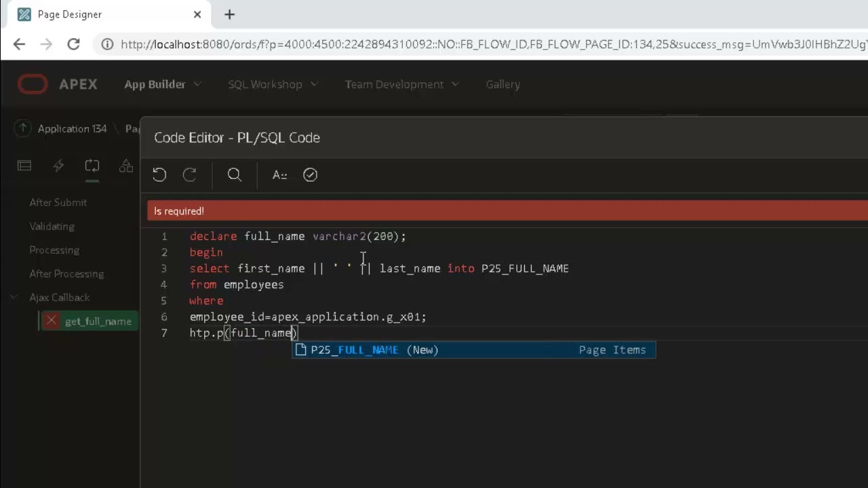Click the browser forward arrow
This screenshot has width=868, height=488.
coord(46,44)
